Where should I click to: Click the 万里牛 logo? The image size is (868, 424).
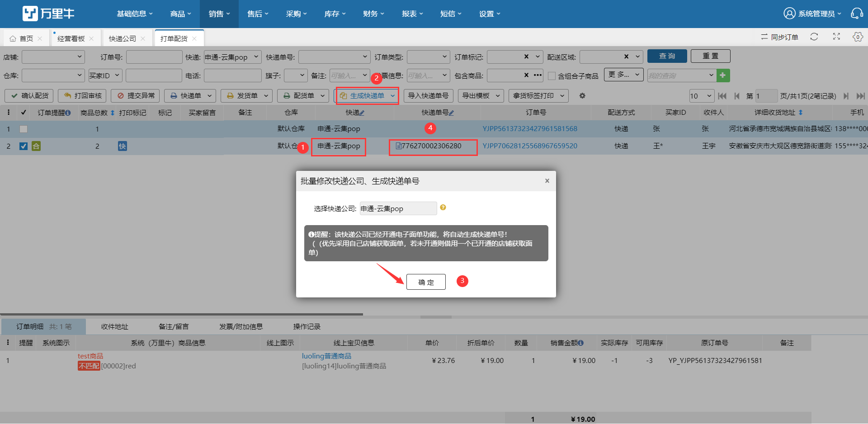click(48, 14)
